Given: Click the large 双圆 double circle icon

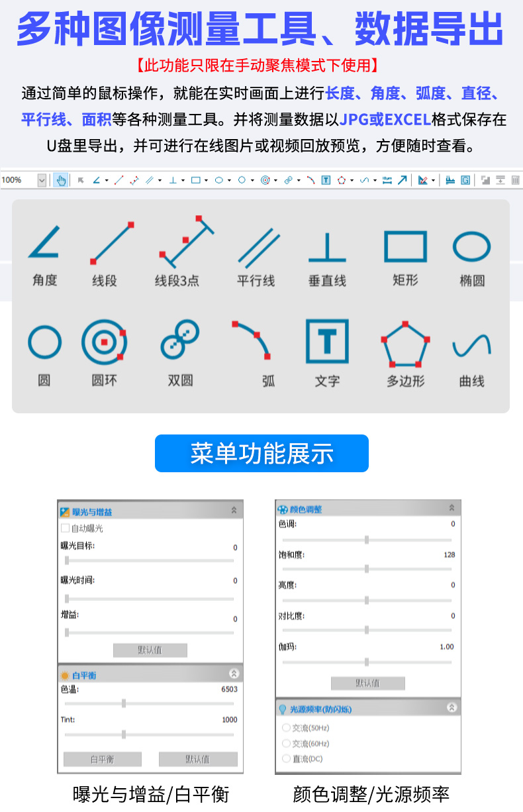Looking at the screenshot, I should point(180,340).
